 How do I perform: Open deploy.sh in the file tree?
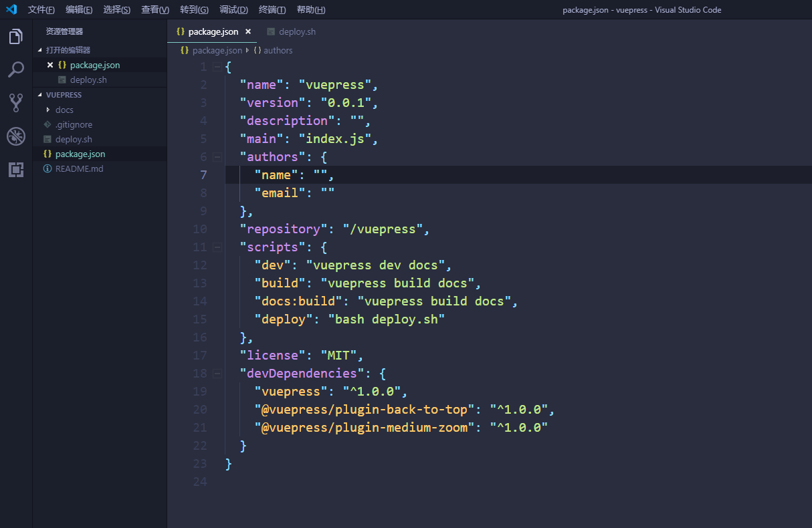click(100, 139)
